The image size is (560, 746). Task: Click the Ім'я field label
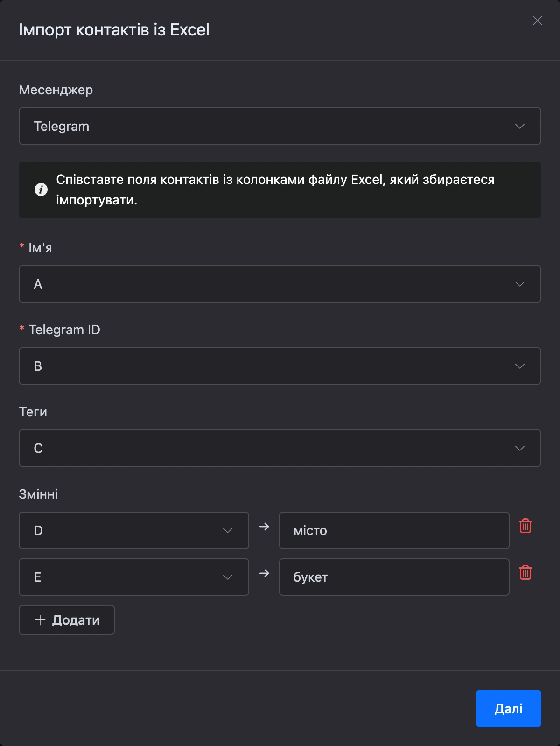40,247
